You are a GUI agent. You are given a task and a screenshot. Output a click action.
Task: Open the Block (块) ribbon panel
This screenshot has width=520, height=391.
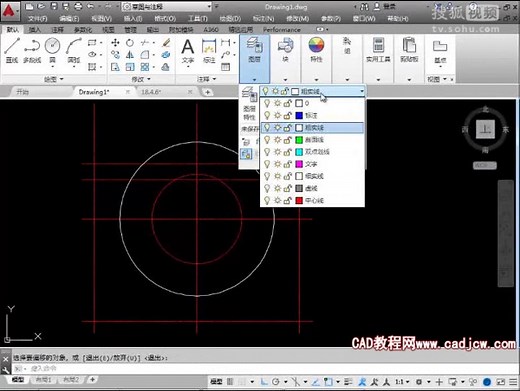tap(285, 50)
